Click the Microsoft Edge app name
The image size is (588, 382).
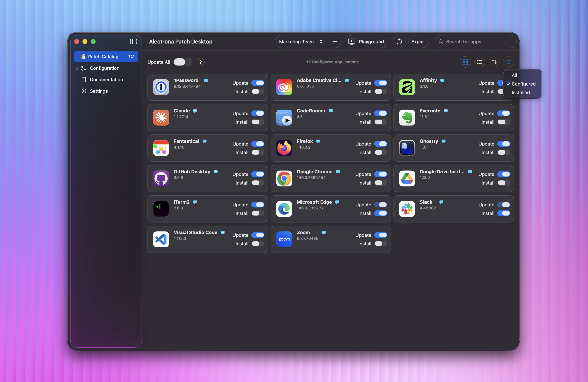[x=314, y=202]
